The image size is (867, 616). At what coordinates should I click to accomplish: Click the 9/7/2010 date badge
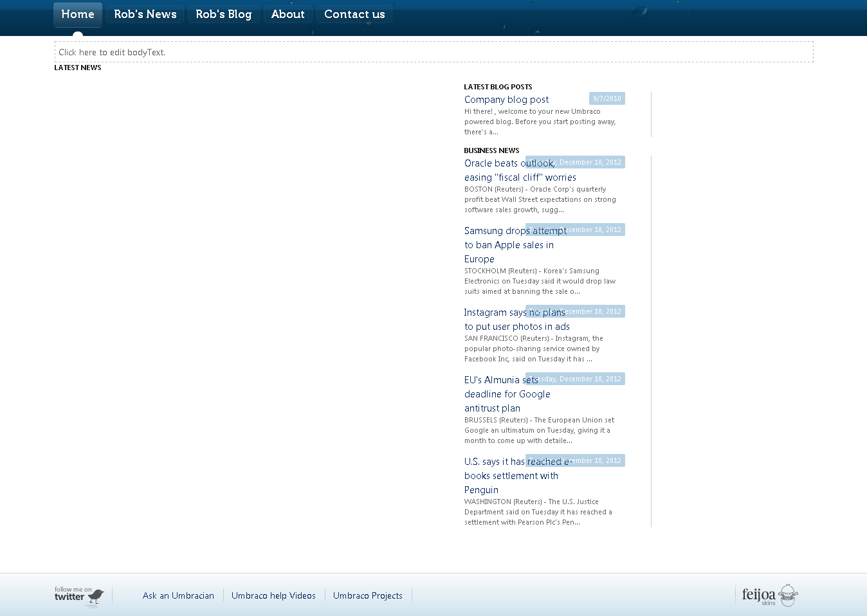click(x=607, y=98)
